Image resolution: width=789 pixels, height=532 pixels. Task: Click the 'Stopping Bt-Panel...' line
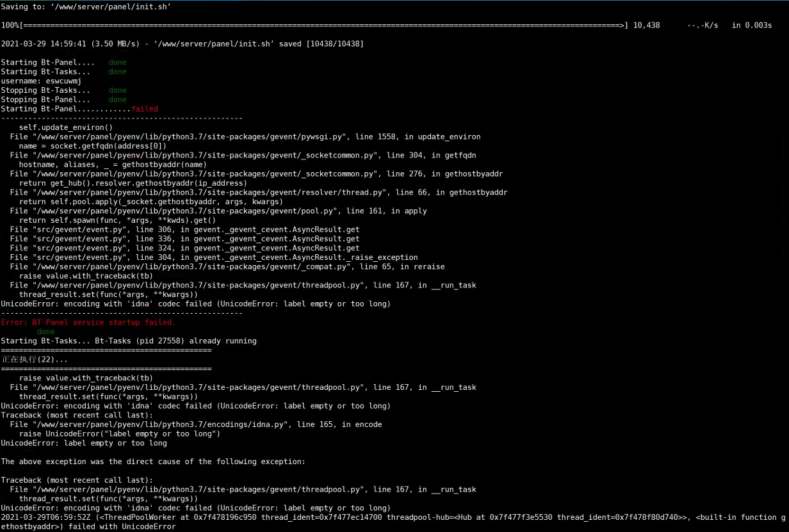coord(64,100)
